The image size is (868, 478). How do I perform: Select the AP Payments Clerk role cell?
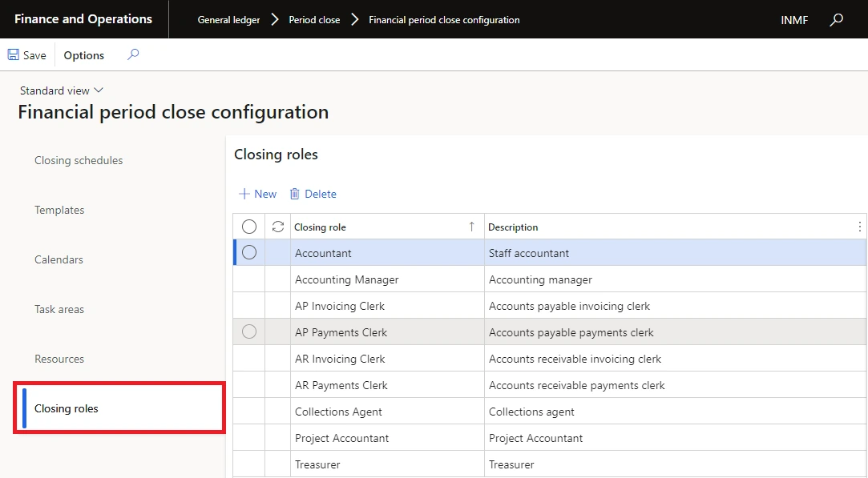point(387,332)
